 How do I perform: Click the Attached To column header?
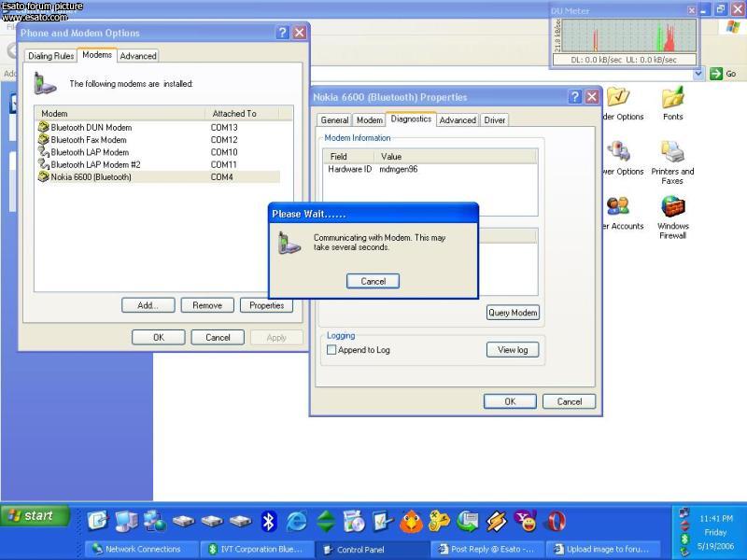242,113
